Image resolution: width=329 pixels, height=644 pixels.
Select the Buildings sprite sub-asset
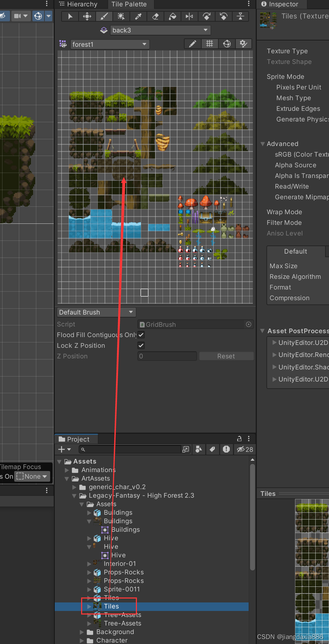pyautogui.click(x=126, y=530)
